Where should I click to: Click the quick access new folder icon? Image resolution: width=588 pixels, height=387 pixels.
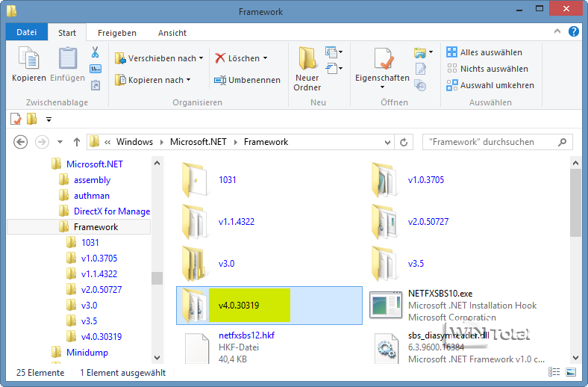[32, 119]
